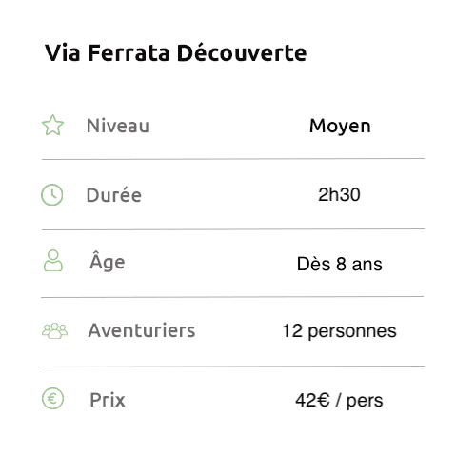The image size is (476, 476).
Task: Click the clock icon beside Durée
Action: tap(52, 194)
